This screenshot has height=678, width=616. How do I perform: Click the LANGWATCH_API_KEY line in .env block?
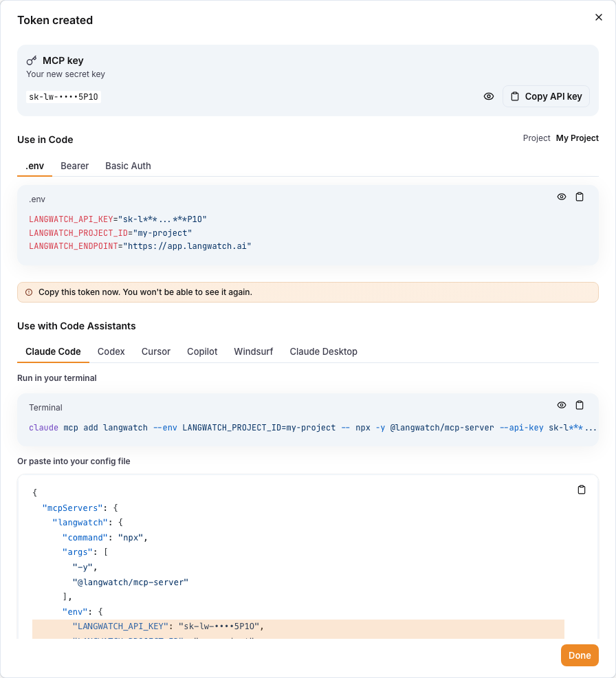click(118, 219)
